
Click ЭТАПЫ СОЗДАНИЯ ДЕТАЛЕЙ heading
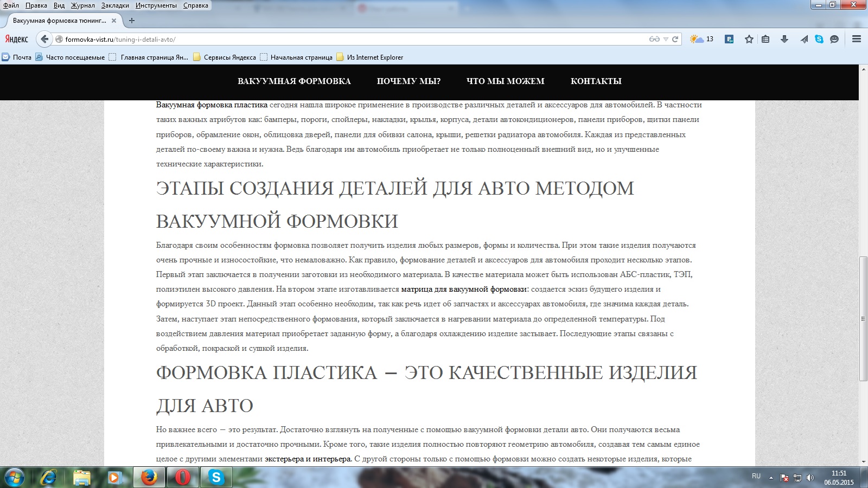click(395, 204)
